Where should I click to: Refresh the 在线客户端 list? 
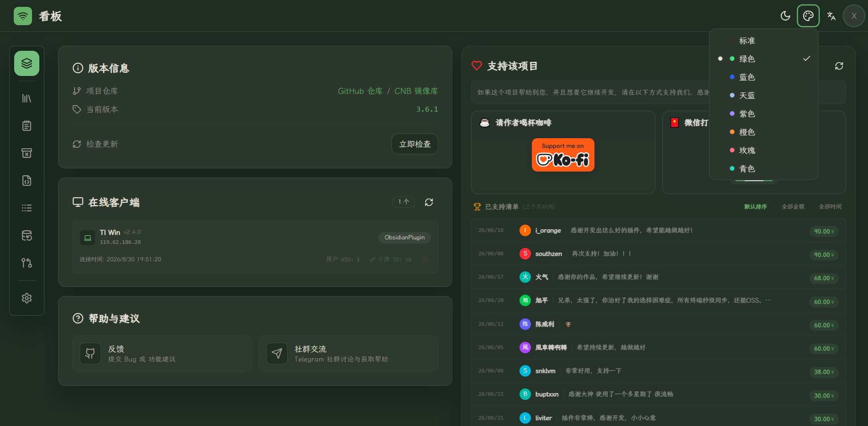429,202
